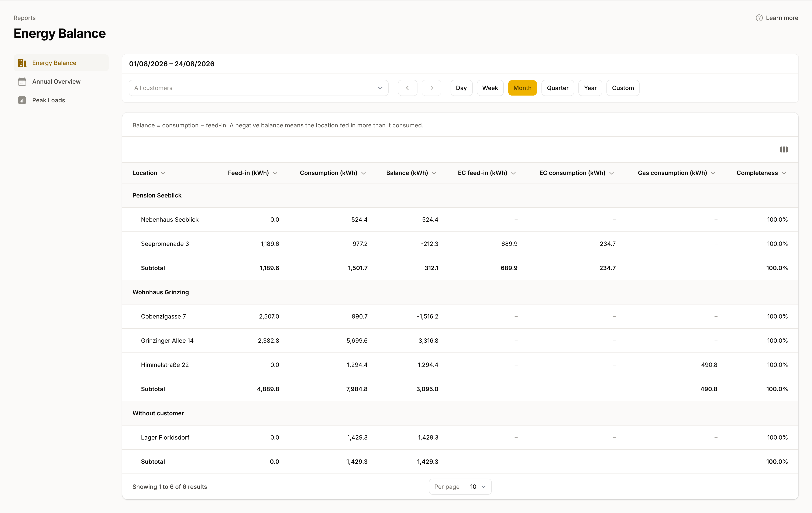Select the Month period
The height and width of the screenshot is (513, 812).
[522, 88]
